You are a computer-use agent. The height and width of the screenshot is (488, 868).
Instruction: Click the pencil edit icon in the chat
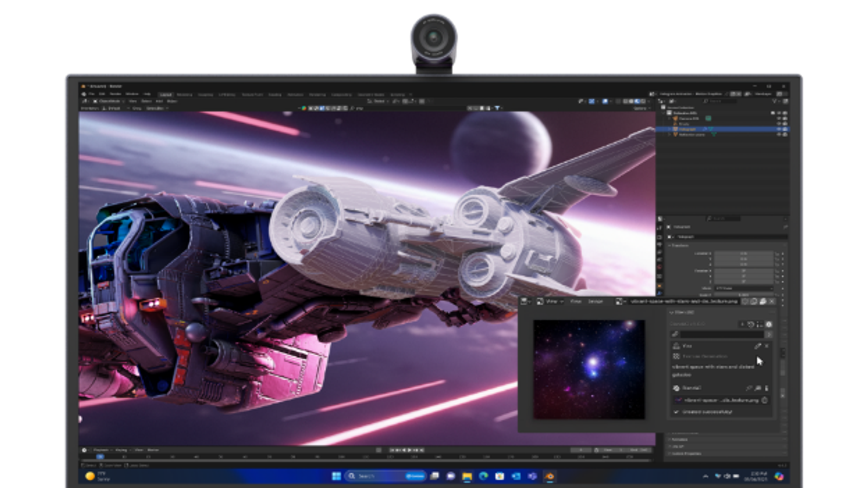tap(757, 345)
